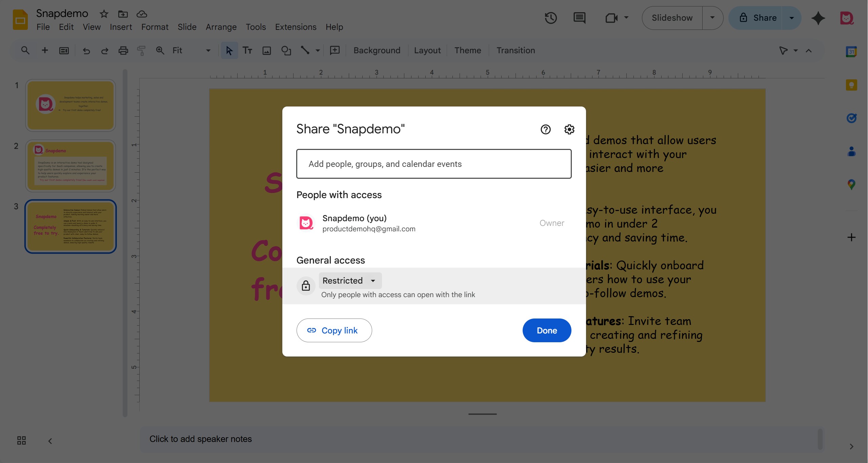Click the Add people input field
This screenshot has height=463, width=868.
[434, 164]
